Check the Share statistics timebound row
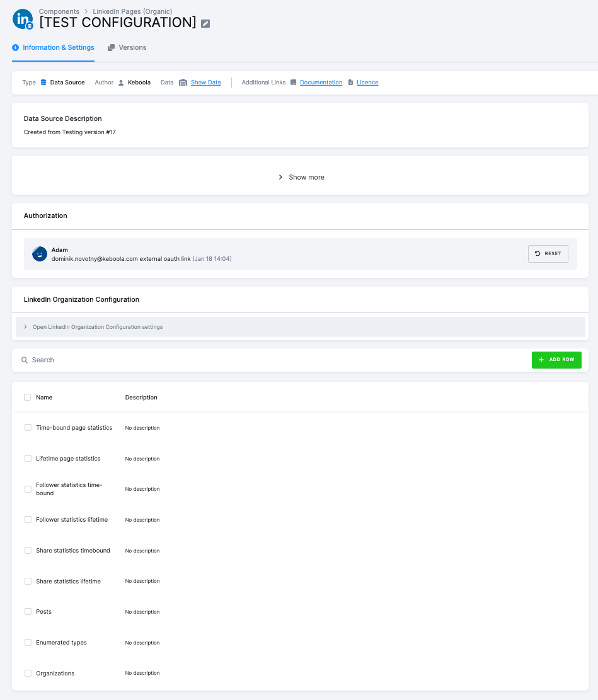Image resolution: width=598 pixels, height=700 pixels. [x=28, y=551]
